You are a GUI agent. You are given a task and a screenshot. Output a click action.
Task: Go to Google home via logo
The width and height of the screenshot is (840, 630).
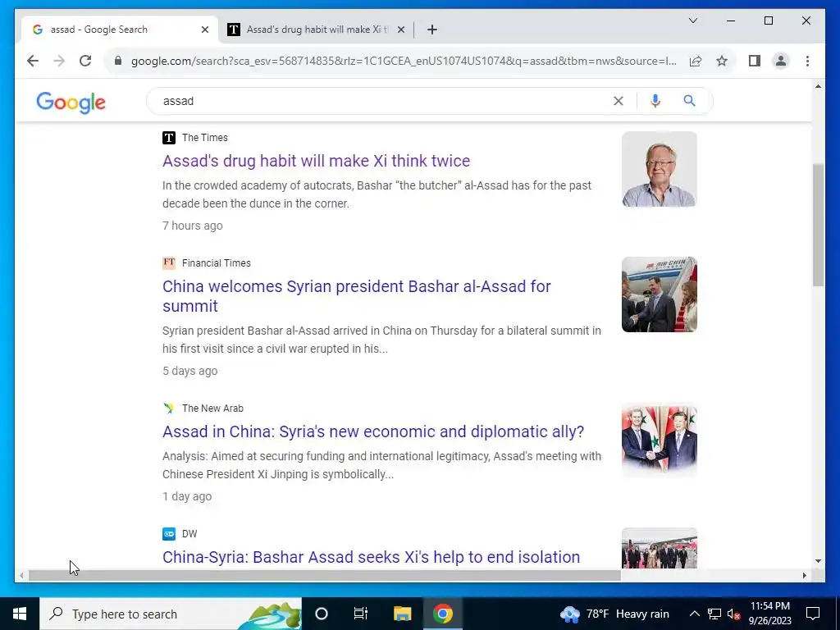[x=71, y=102]
